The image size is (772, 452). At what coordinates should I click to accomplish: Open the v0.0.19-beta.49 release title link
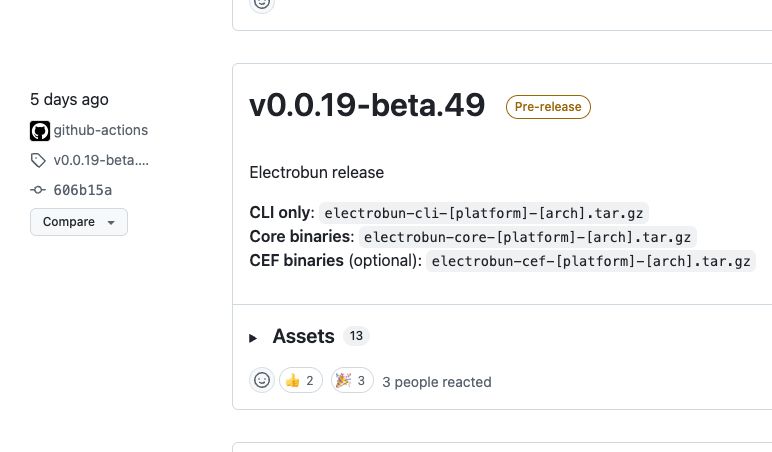click(x=367, y=105)
